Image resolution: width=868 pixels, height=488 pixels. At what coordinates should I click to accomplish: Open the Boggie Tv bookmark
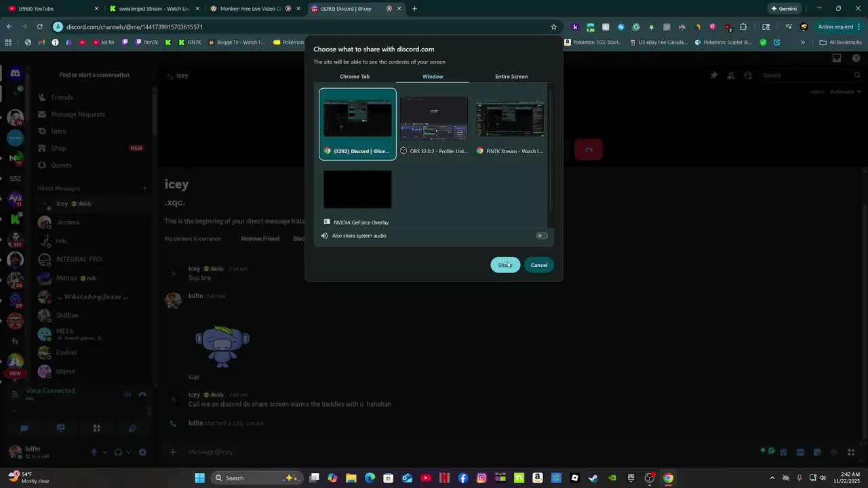pyautogui.click(x=237, y=42)
